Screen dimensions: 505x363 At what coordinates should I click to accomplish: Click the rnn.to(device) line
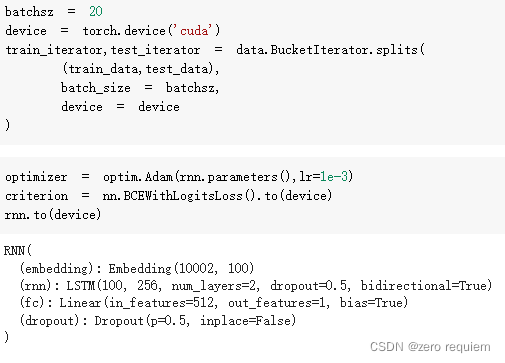click(x=53, y=215)
